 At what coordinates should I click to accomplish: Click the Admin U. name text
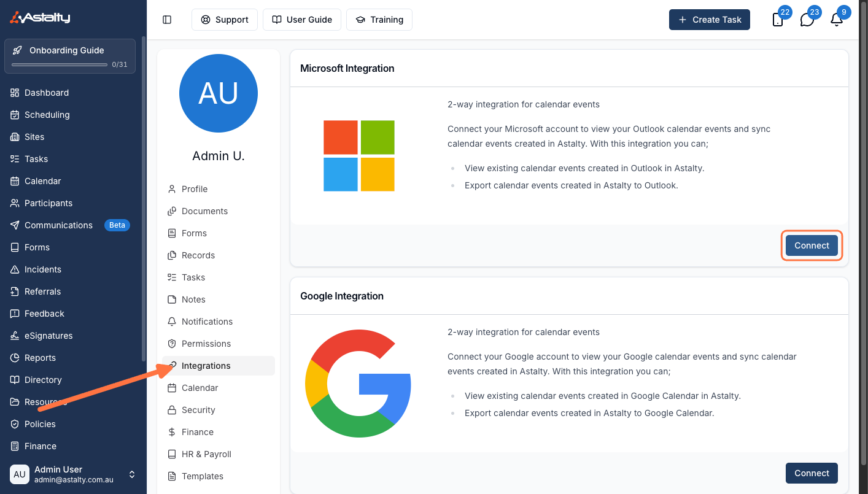(x=219, y=156)
